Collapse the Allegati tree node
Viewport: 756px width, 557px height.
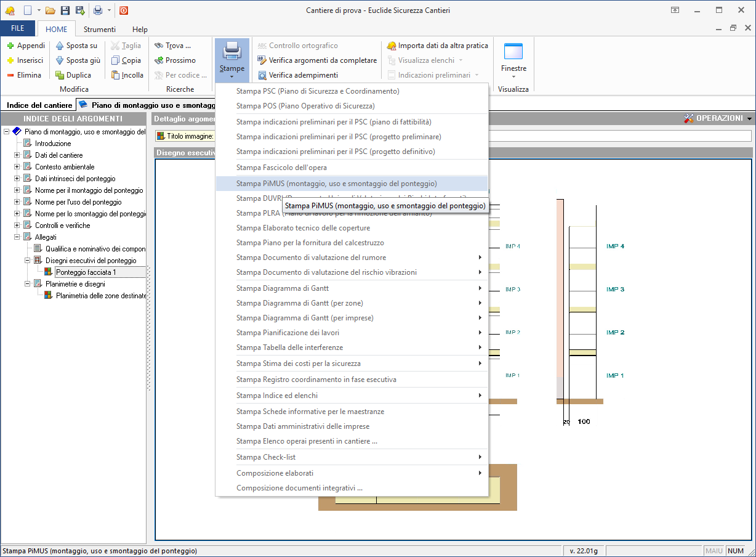(x=17, y=237)
